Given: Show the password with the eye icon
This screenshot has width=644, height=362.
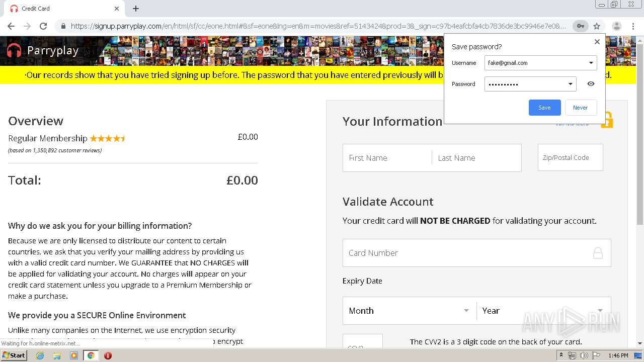Looking at the screenshot, I should pyautogui.click(x=591, y=84).
